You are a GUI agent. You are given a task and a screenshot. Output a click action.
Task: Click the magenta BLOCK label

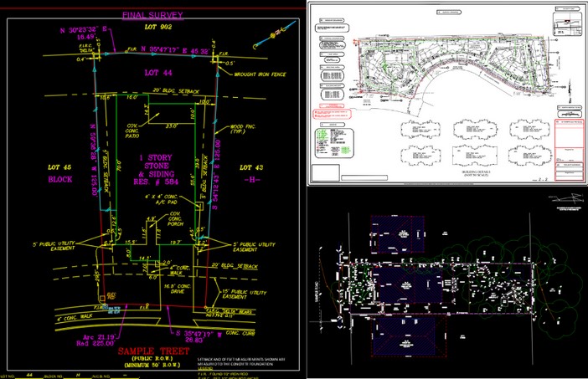click(x=60, y=179)
